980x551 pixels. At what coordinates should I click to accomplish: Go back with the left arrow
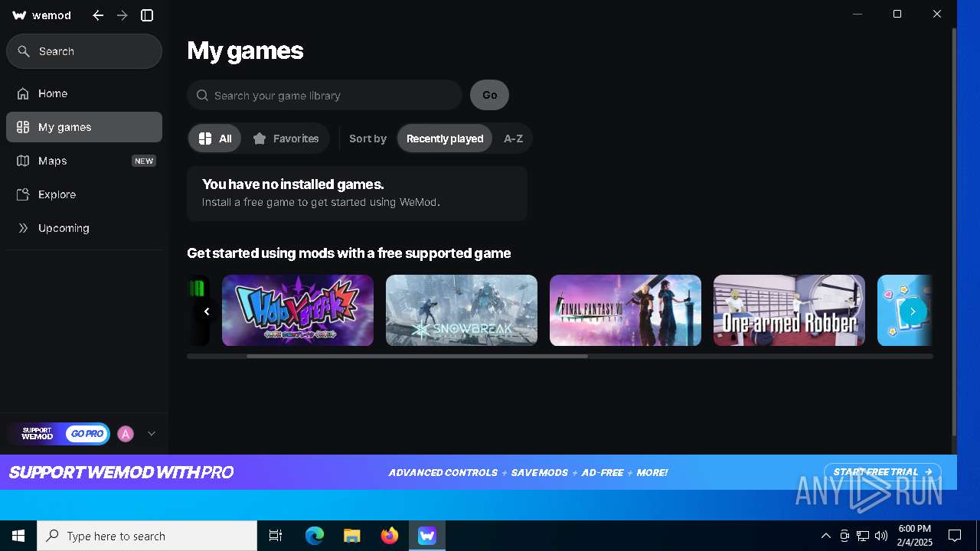(x=98, y=15)
